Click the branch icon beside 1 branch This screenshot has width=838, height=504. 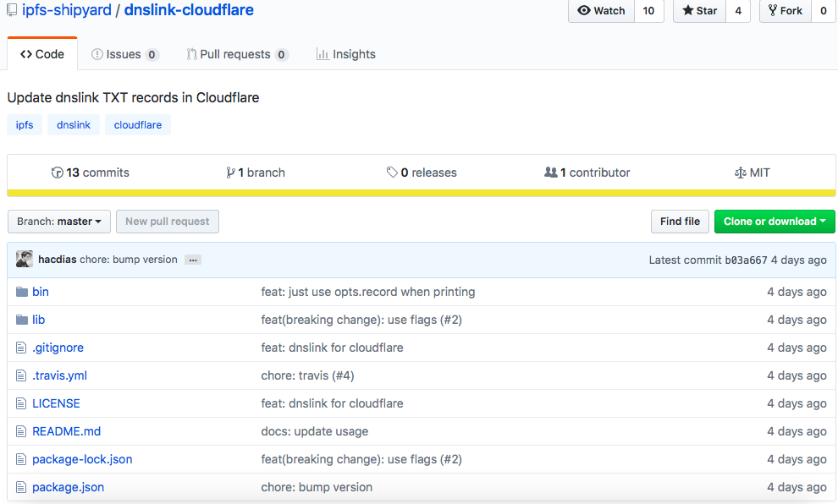pyautogui.click(x=230, y=173)
